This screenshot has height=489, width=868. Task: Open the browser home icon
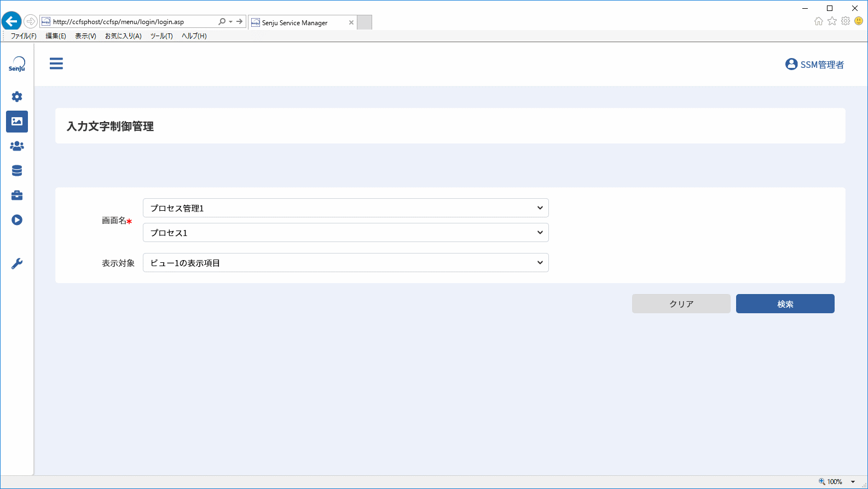click(x=819, y=21)
